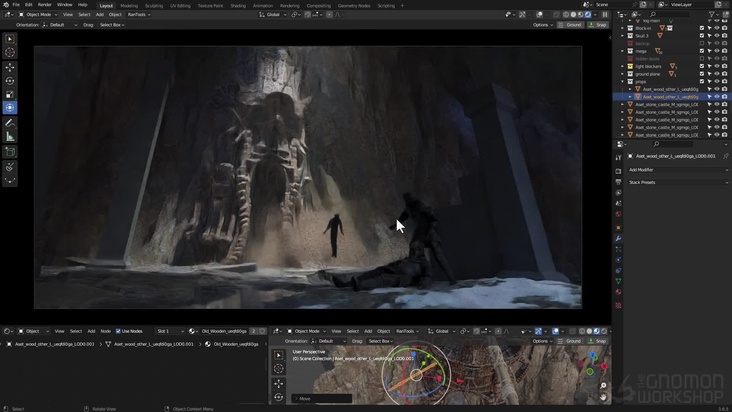Open the Global transform orientation dropdown in the main viewport header
The height and width of the screenshot is (412, 732).
click(x=273, y=14)
